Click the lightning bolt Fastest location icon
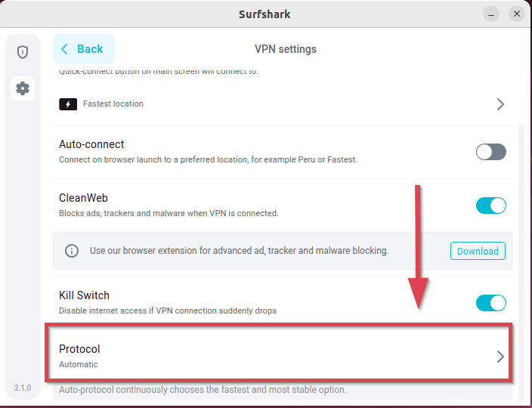 pyautogui.click(x=68, y=104)
